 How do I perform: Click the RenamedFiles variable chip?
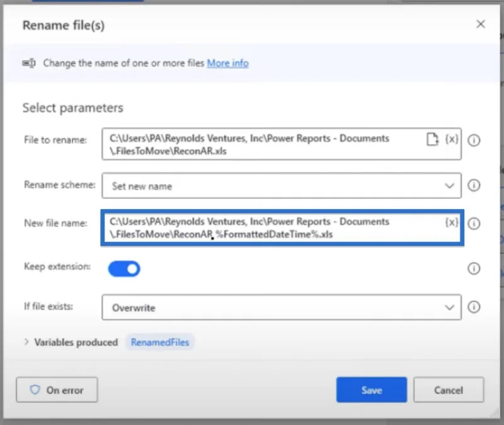tap(160, 342)
